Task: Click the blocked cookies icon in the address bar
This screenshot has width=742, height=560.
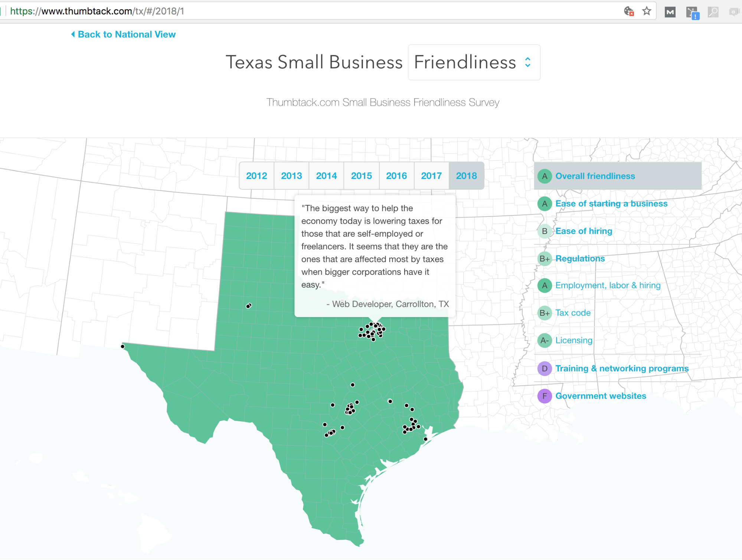Action: tap(628, 11)
